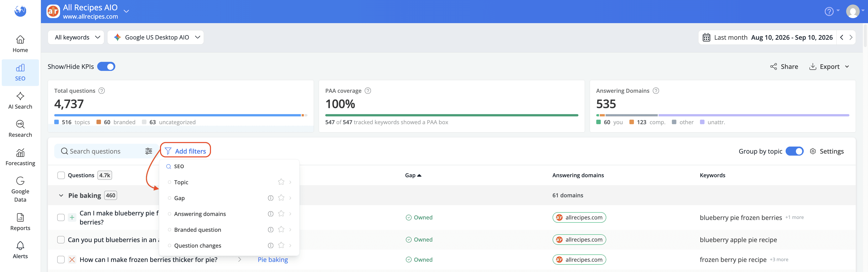Expand the Question changes filter arrow
The height and width of the screenshot is (272, 868).
290,246
